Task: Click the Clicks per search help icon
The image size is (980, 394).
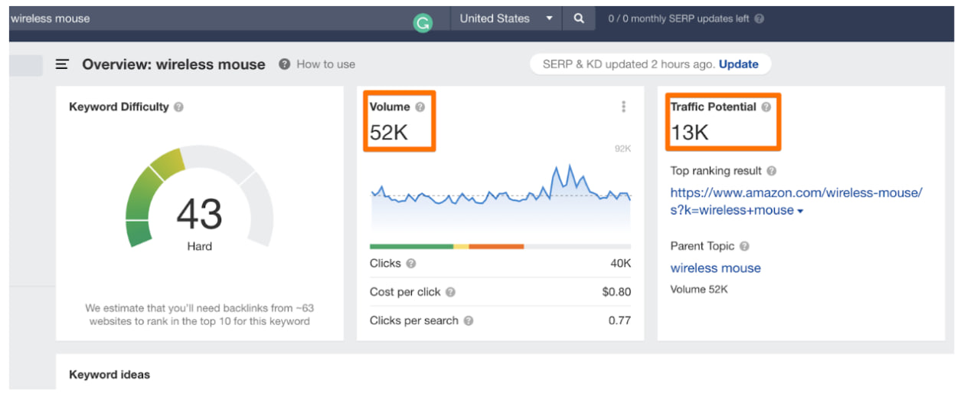Action: pyautogui.click(x=469, y=321)
